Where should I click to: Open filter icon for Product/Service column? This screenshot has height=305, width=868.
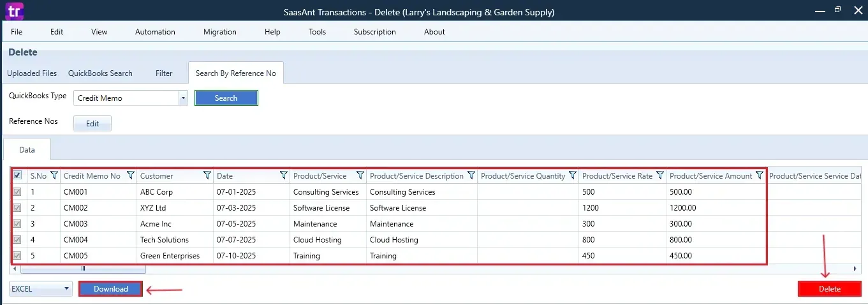(x=360, y=175)
